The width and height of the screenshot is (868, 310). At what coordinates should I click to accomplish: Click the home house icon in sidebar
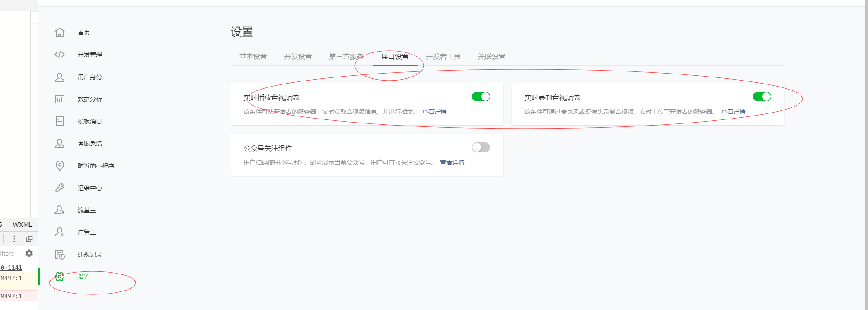[60, 32]
